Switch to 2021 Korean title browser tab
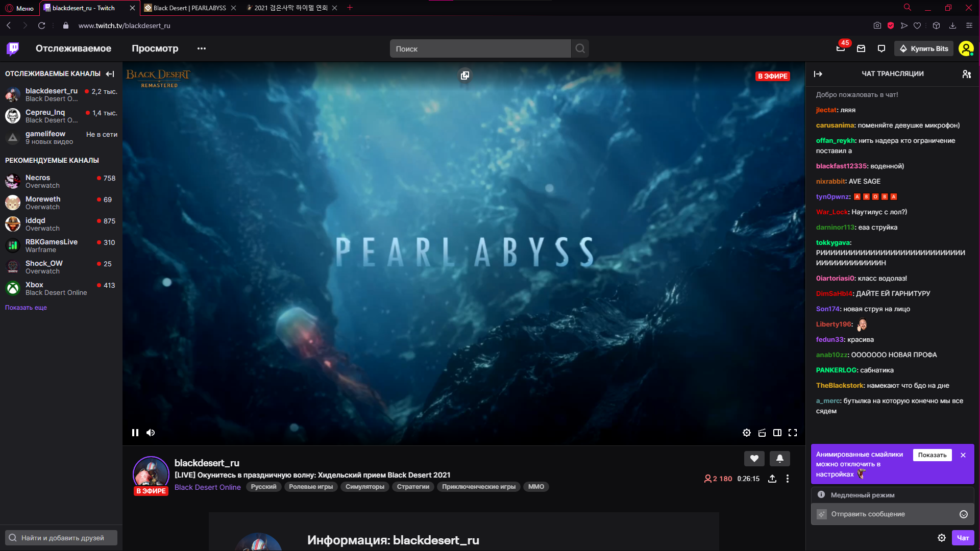Viewport: 980px width, 551px height. 291,8
